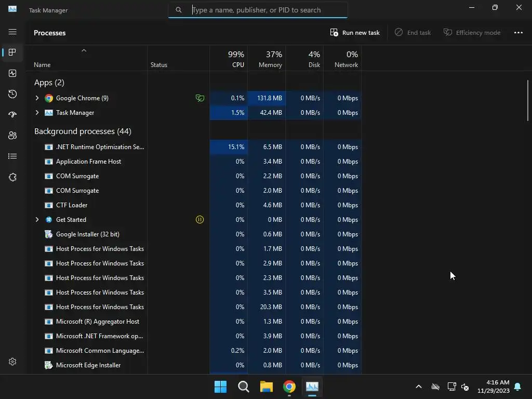
Task: Open File Explorer from the taskbar
Action: 267,387
